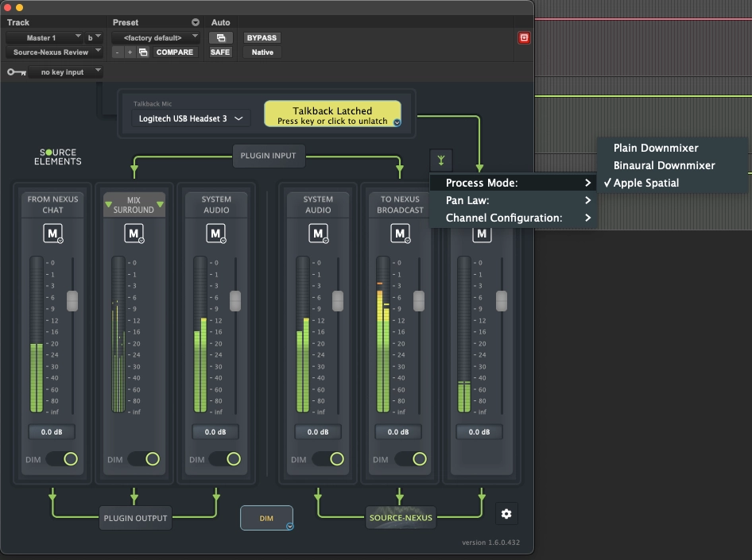752x560 pixels.
Task: Click the rightmost channel 0.0 dB field
Action: pyautogui.click(x=479, y=431)
